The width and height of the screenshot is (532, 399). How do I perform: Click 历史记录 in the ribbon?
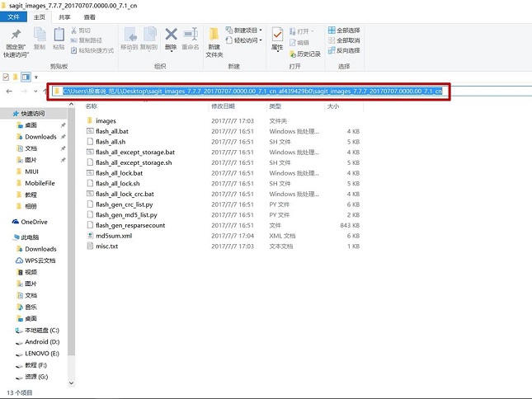pos(308,54)
